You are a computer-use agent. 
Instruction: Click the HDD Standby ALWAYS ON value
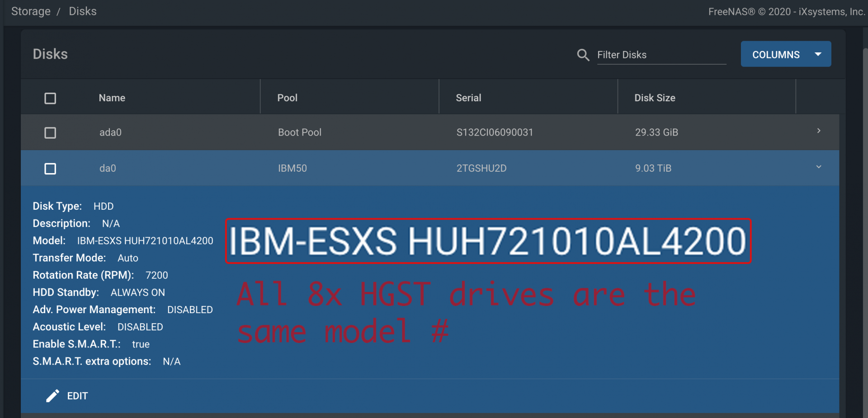coord(138,292)
